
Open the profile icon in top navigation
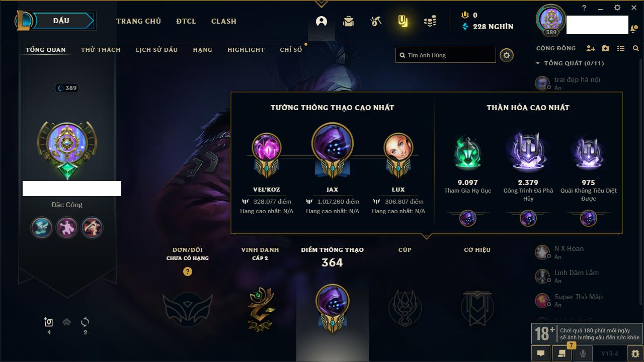pos(321,21)
